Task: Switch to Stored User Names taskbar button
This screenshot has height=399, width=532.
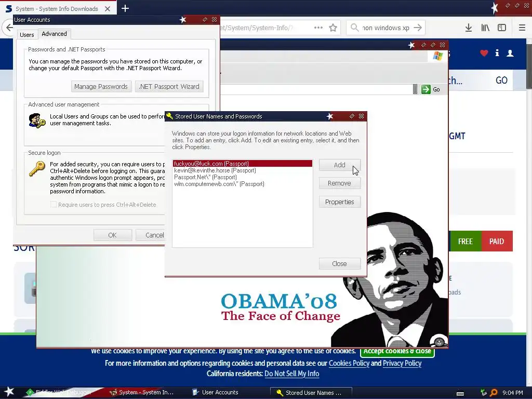Action: [x=311, y=393]
